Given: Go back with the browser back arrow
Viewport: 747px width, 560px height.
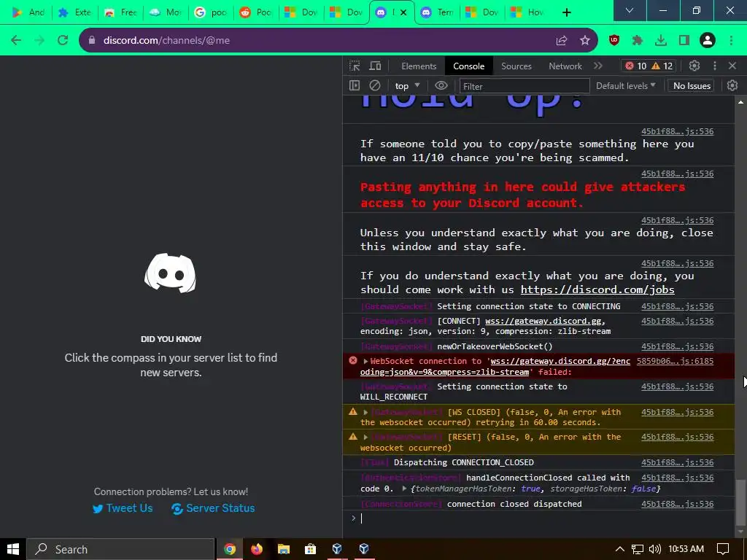Looking at the screenshot, I should pos(16,41).
